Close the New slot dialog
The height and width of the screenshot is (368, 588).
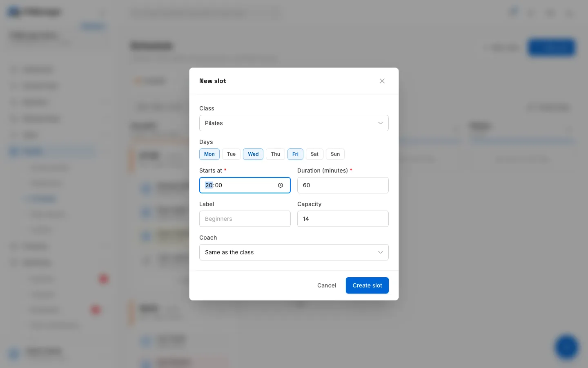click(x=382, y=81)
